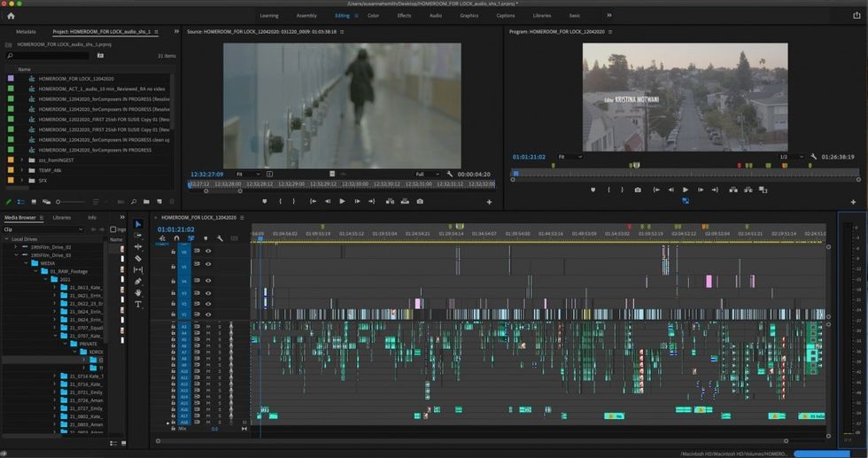Select the Pen tool
The height and width of the screenshot is (458, 868).
click(x=138, y=282)
